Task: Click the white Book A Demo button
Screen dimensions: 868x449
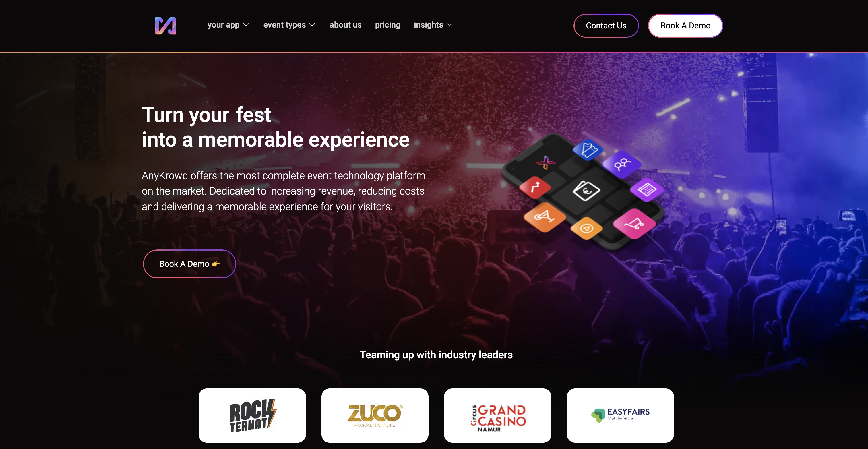Action: [685, 26]
